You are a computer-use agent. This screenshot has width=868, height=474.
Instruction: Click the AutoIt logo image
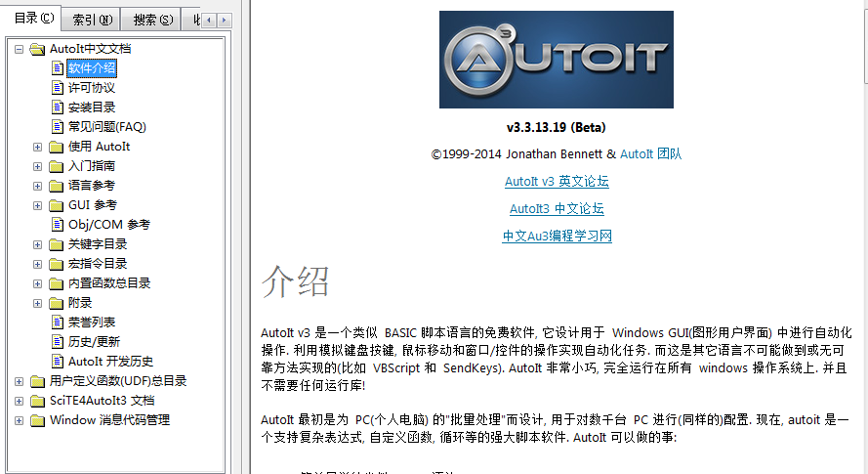tap(557, 60)
